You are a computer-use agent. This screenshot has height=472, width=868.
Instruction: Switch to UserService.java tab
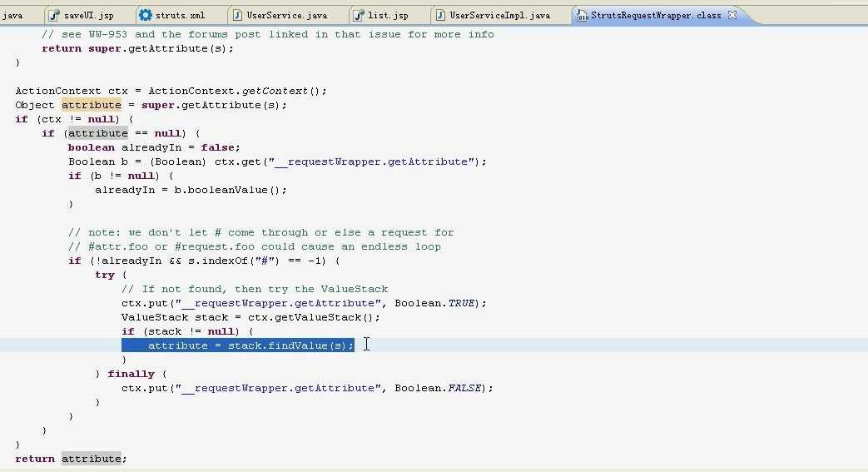(280, 15)
